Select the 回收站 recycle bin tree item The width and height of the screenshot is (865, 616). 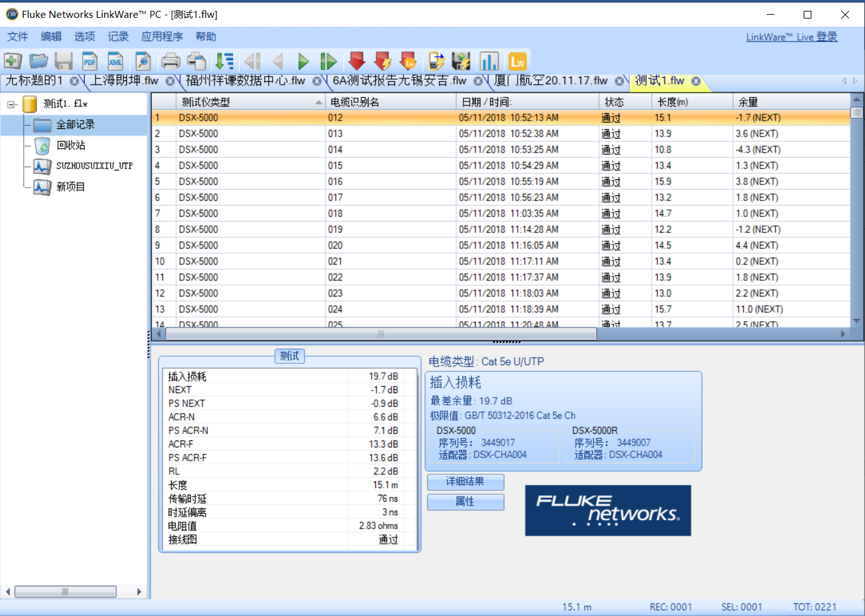(x=70, y=146)
